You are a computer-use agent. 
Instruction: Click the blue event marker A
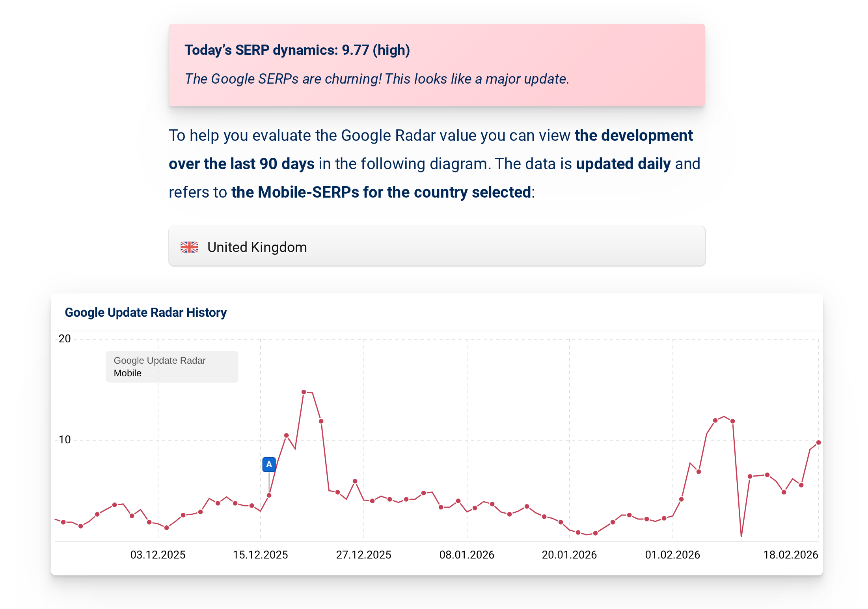269,464
